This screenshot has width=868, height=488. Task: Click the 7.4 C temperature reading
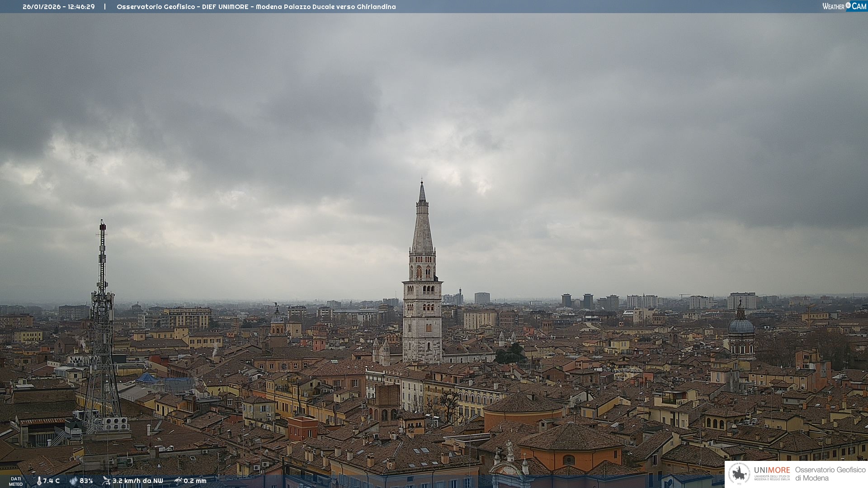52,481
